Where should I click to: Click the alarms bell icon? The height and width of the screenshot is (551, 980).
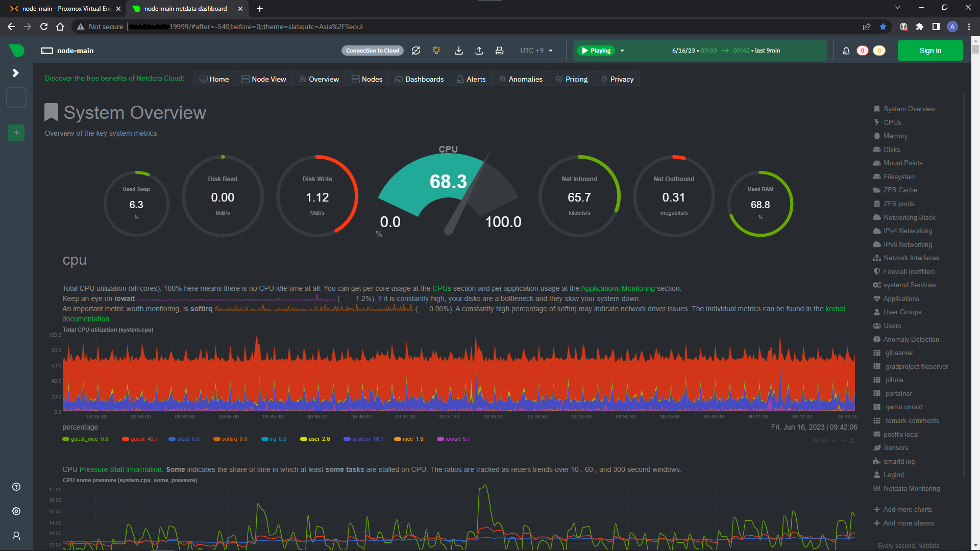pyautogui.click(x=846, y=51)
